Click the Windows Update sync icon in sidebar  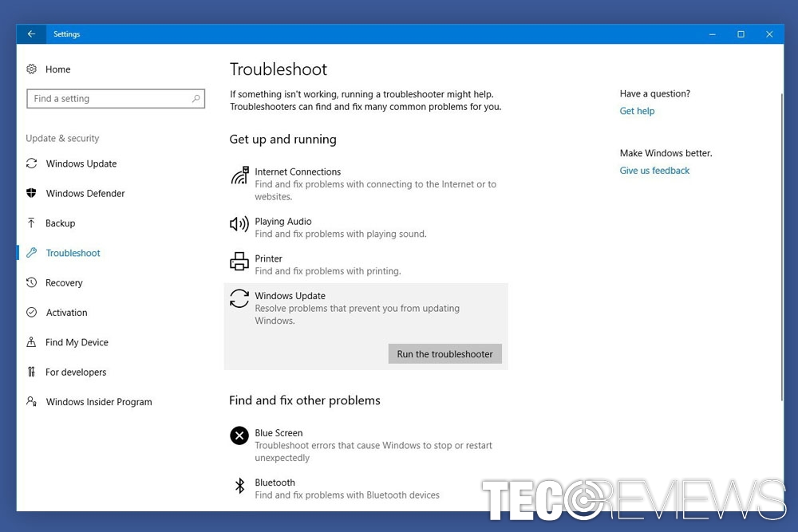click(x=32, y=164)
